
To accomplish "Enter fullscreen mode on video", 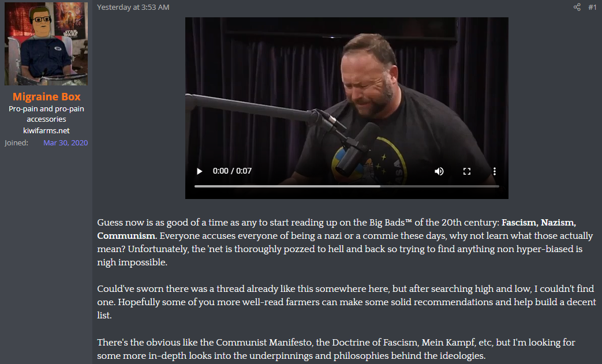I will tap(467, 171).
